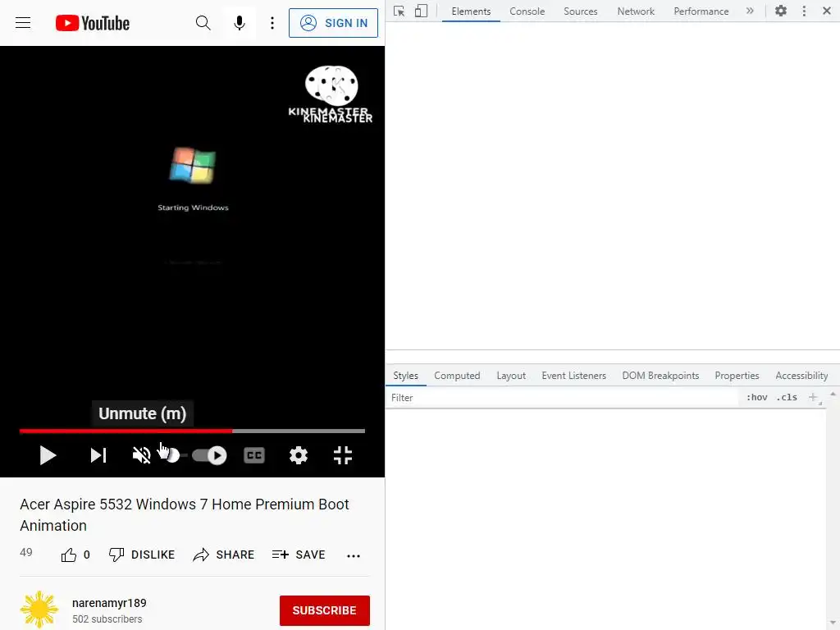840x630 pixels.
Task: Toggle closed captions CC button
Action: coord(254,455)
